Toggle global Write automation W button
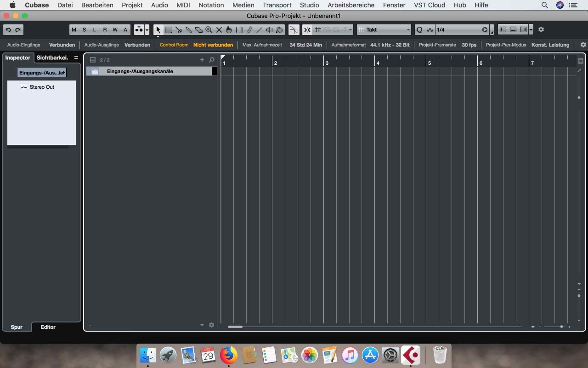 coord(115,30)
